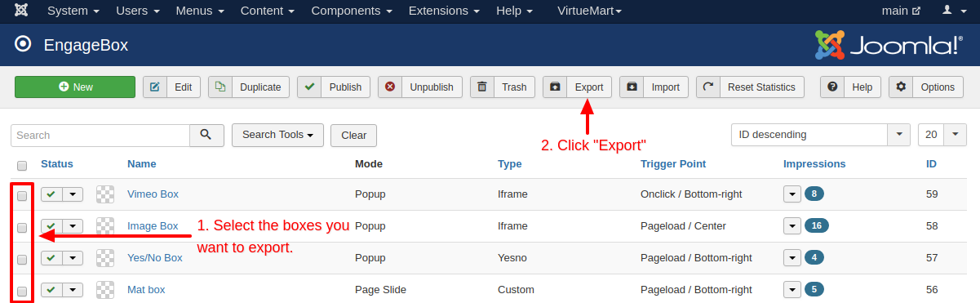Click the search magnifier button
Image resolution: width=980 pixels, height=303 pixels.
click(x=206, y=135)
